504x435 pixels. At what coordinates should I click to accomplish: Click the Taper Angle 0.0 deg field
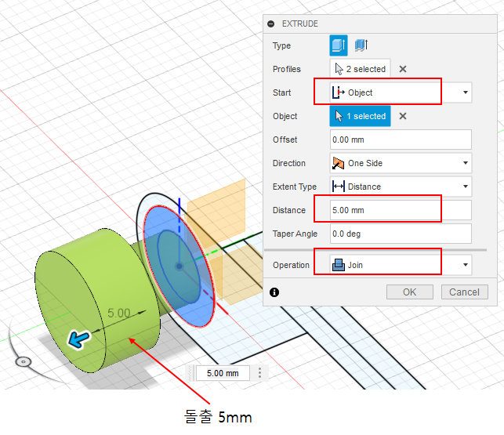[x=401, y=234]
